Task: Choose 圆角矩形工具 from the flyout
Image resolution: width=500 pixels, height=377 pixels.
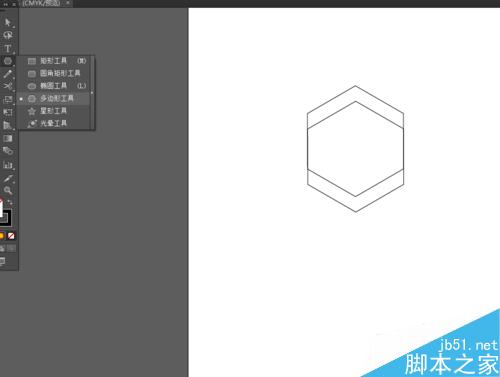Action: pyautogui.click(x=54, y=73)
